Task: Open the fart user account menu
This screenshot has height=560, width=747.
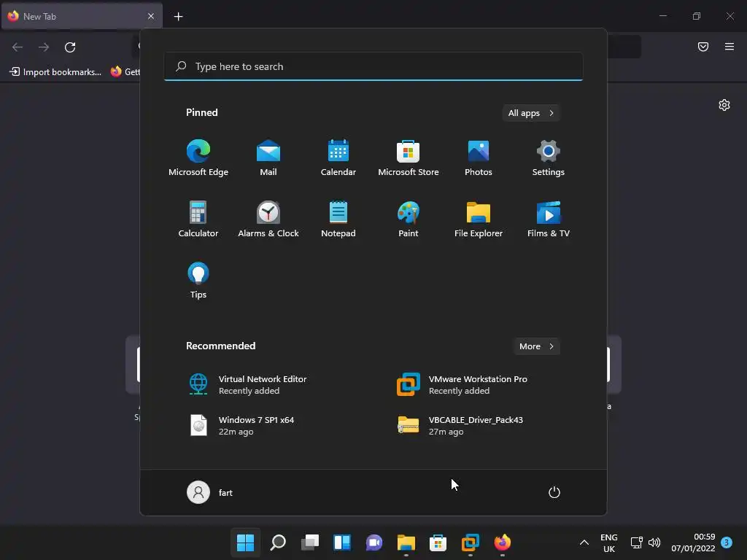Action: (x=210, y=492)
